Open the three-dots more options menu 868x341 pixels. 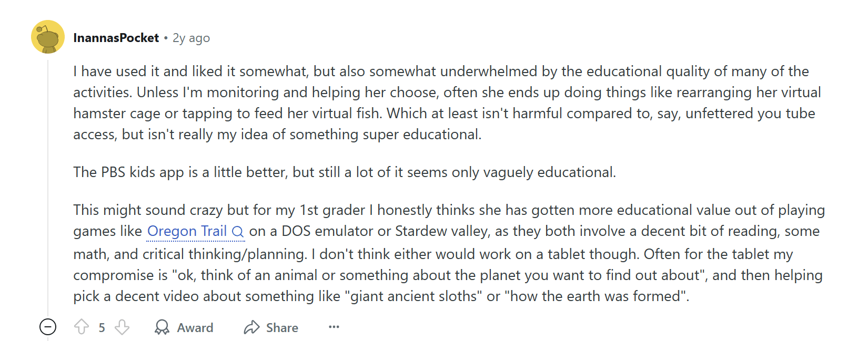point(334,327)
